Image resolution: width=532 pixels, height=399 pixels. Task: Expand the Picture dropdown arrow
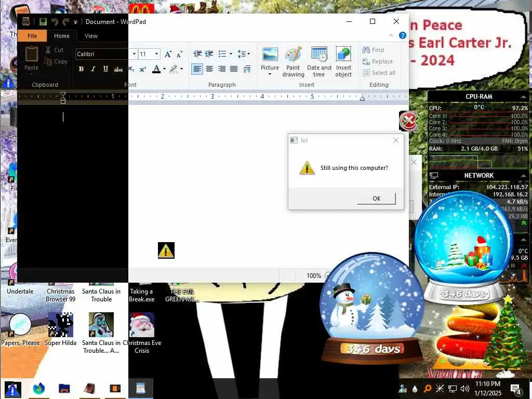click(x=270, y=75)
